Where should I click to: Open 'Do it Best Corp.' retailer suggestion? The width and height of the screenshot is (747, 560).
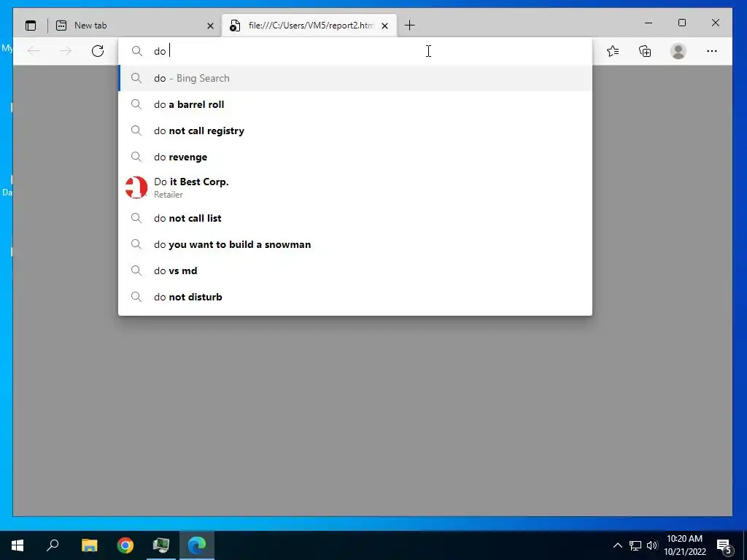point(355,187)
